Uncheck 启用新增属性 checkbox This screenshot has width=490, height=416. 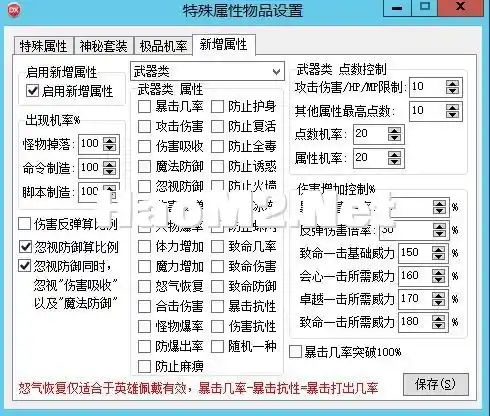(x=32, y=90)
